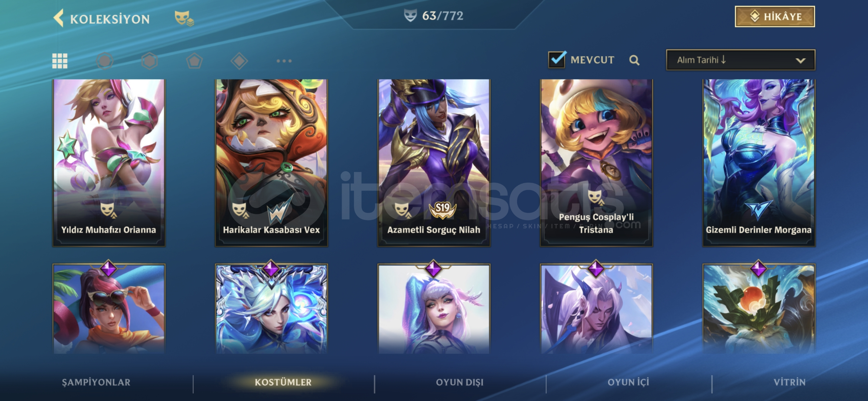The image size is (868, 401).
Task: Expand the Alım Tarihi sort dropdown
Action: 741,60
